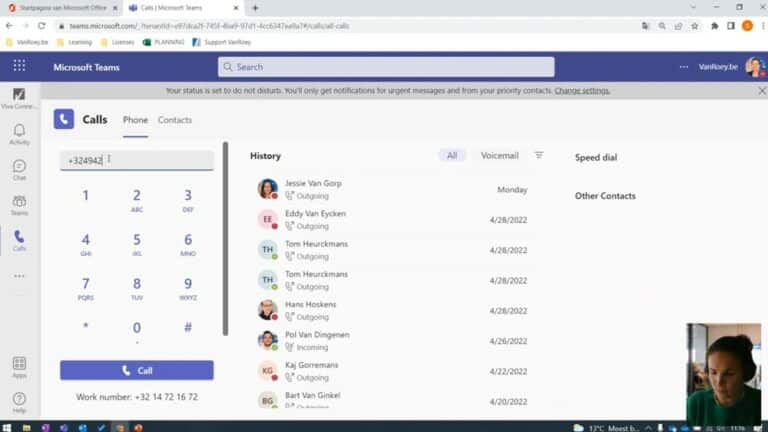Open Eddy Van Eycken call entry
Screen dimensions: 768x432
click(x=392, y=220)
